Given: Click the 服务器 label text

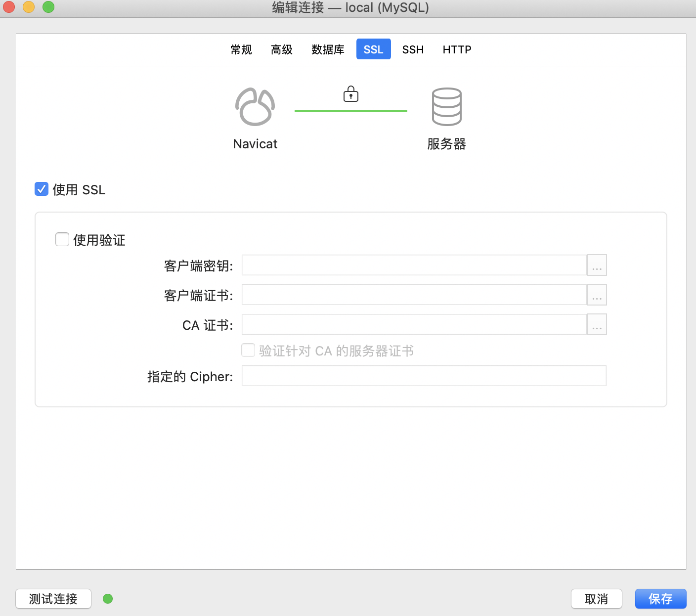Looking at the screenshot, I should click(x=447, y=144).
